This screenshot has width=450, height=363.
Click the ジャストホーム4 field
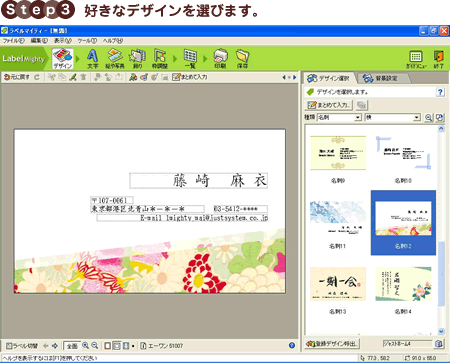tap(407, 343)
